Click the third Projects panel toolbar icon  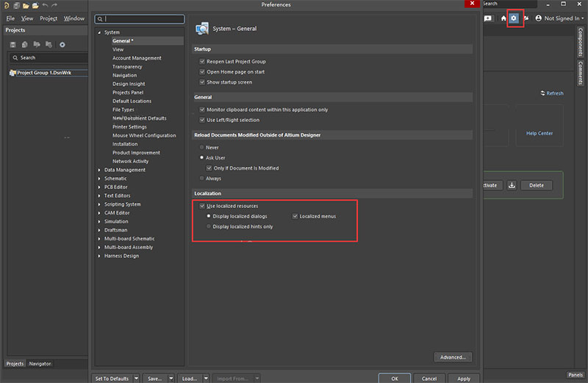37,45
